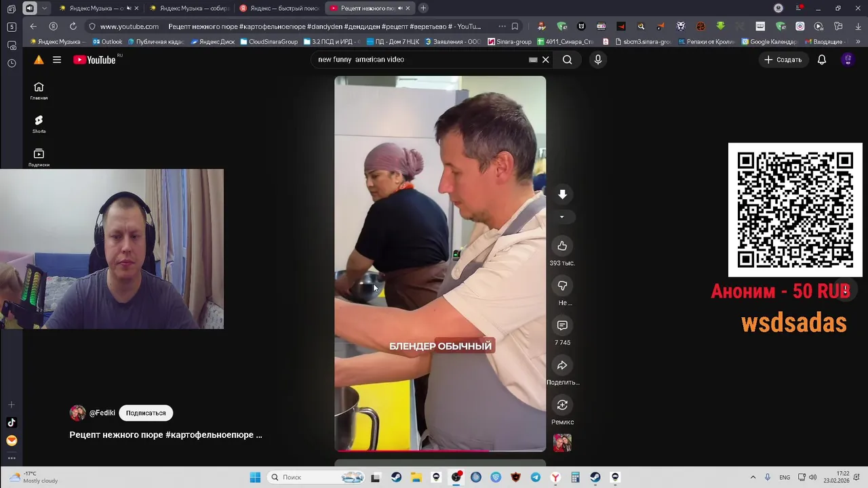Switch ENG input language
The image size is (868, 488).
click(x=785, y=477)
